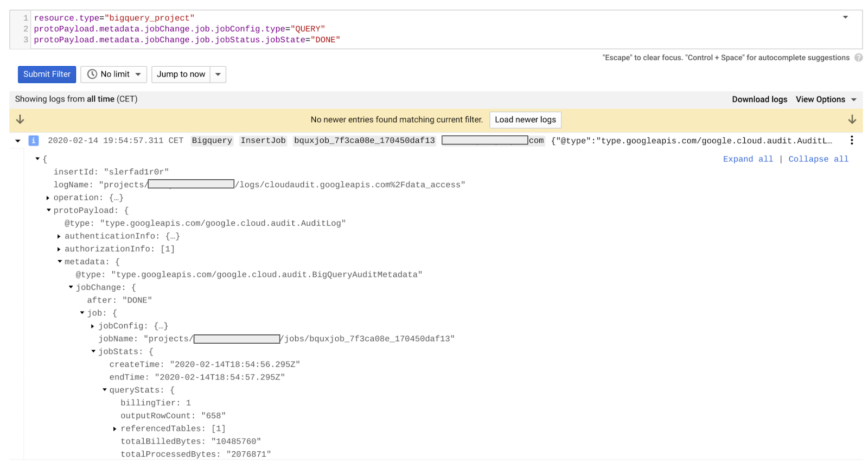Expand the operation field

(x=48, y=198)
